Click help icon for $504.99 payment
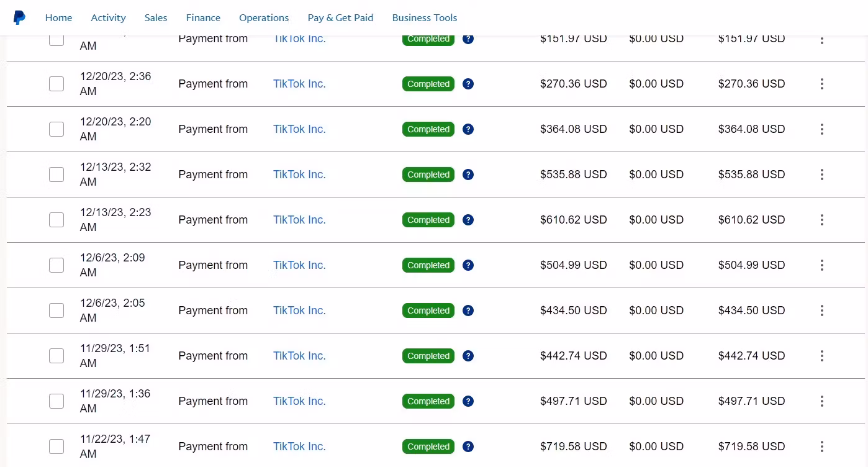Viewport: 868px width, 467px height. (468, 265)
